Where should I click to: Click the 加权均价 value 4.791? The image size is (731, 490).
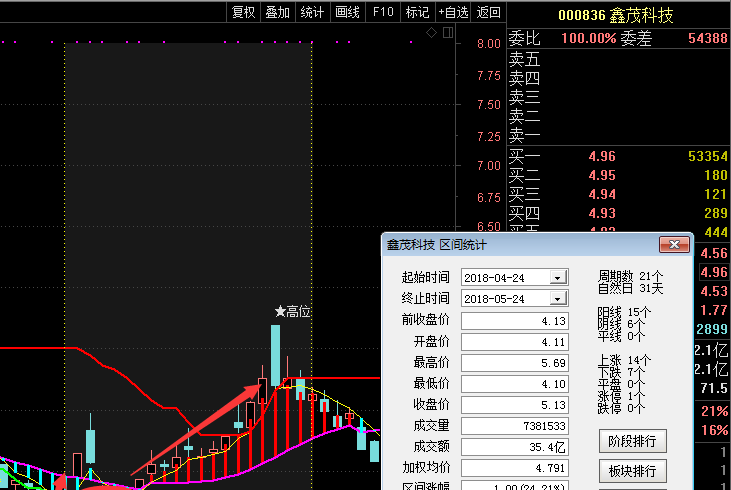[515, 468]
